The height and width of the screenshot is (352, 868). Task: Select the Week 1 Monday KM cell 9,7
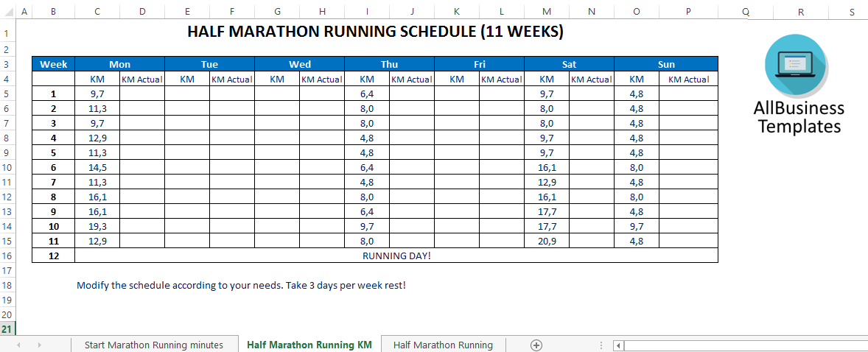[x=97, y=94]
